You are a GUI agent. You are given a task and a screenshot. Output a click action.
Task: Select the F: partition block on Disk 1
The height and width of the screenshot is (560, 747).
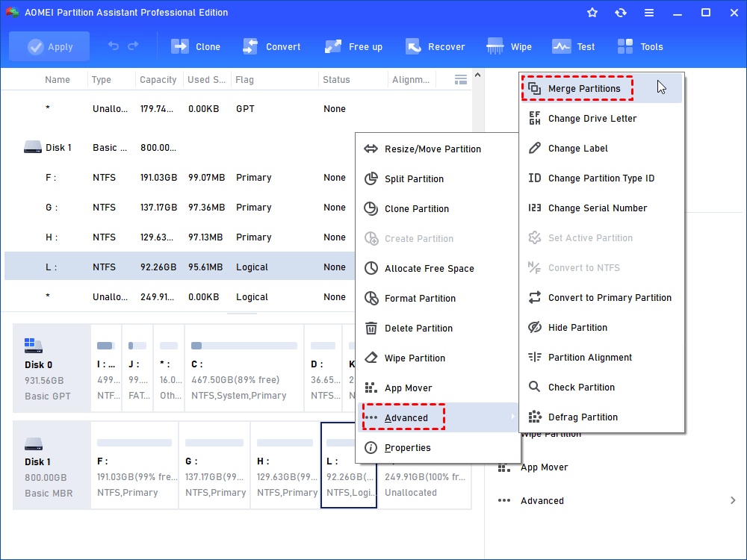134,466
